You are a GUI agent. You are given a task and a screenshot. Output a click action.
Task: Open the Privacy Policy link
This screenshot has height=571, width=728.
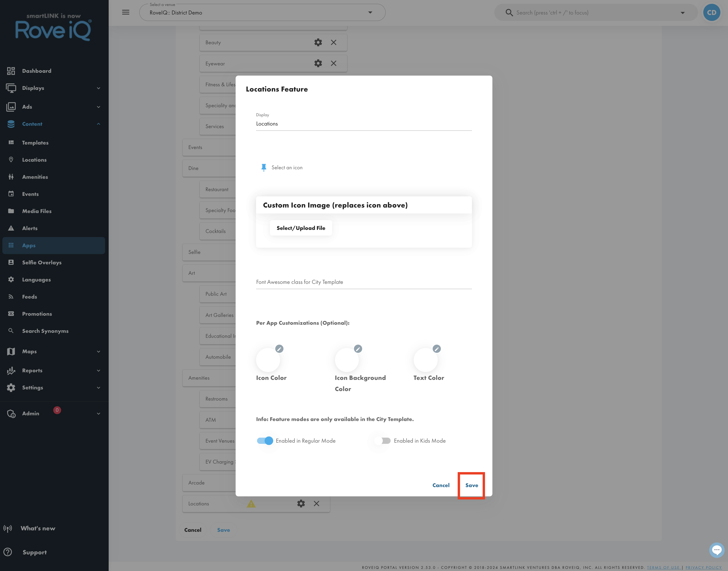[x=704, y=567]
